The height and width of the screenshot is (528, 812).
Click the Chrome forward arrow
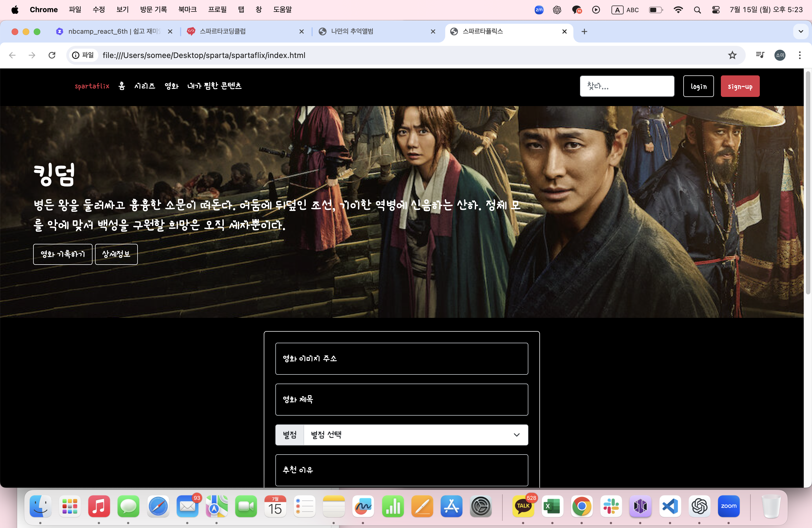point(32,55)
